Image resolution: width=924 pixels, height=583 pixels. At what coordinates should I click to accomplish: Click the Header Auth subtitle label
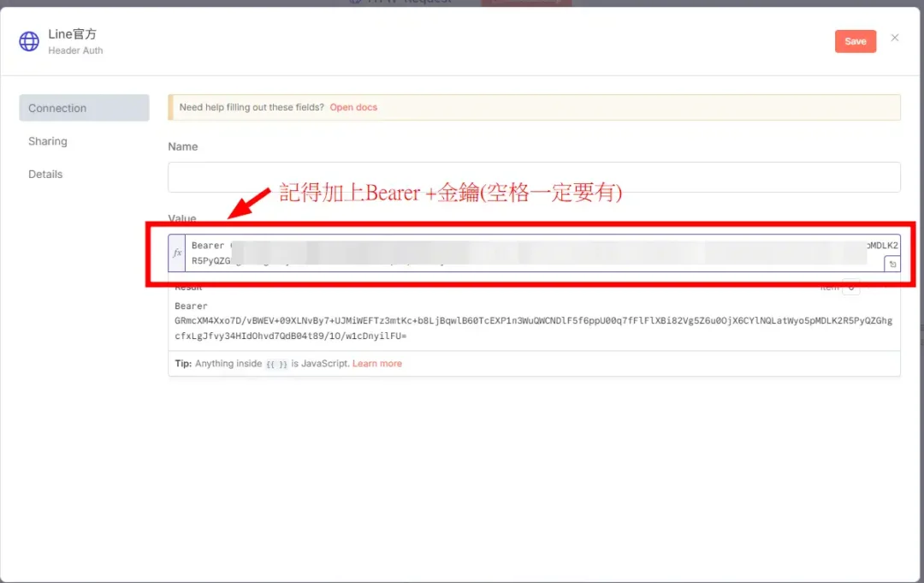pos(75,51)
